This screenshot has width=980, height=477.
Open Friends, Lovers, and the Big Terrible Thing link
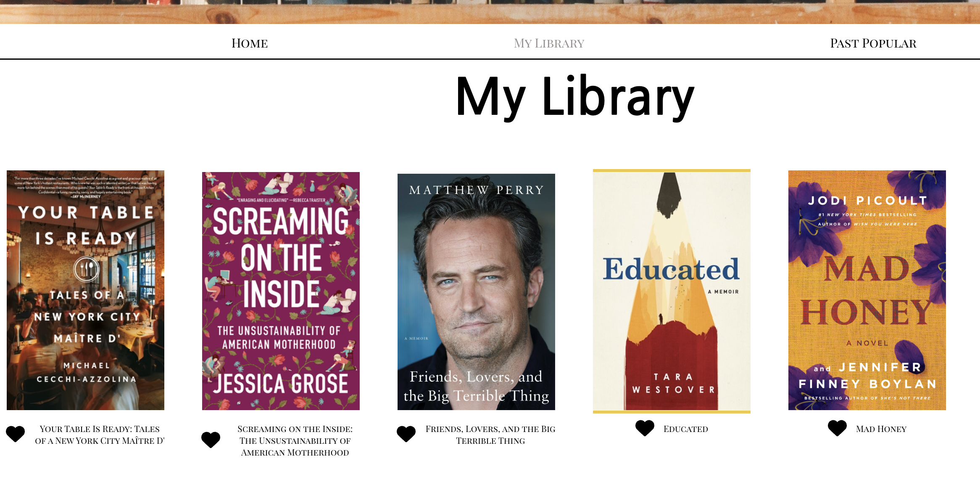pos(490,435)
